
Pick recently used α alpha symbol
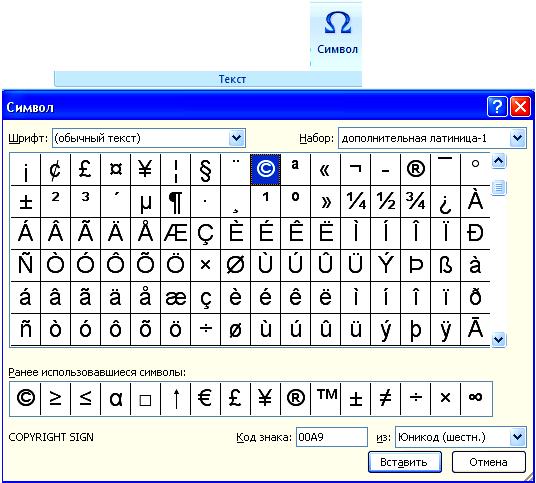coord(116,399)
